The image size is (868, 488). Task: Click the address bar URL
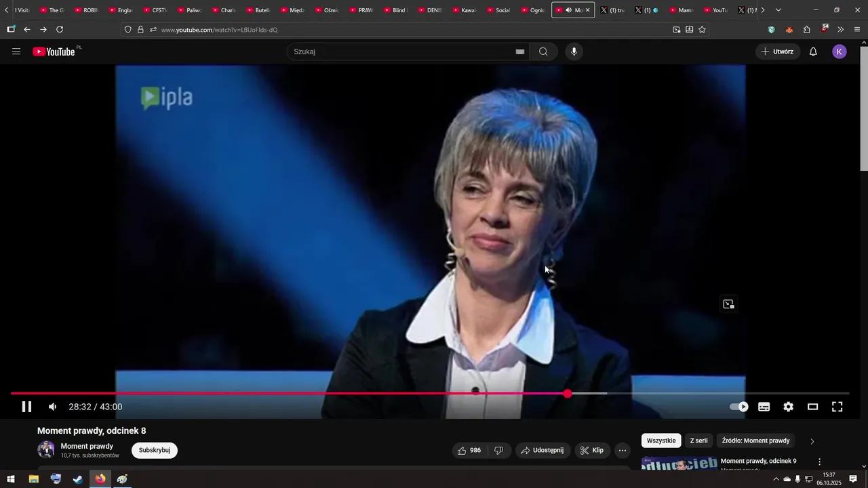pyautogui.click(x=219, y=30)
